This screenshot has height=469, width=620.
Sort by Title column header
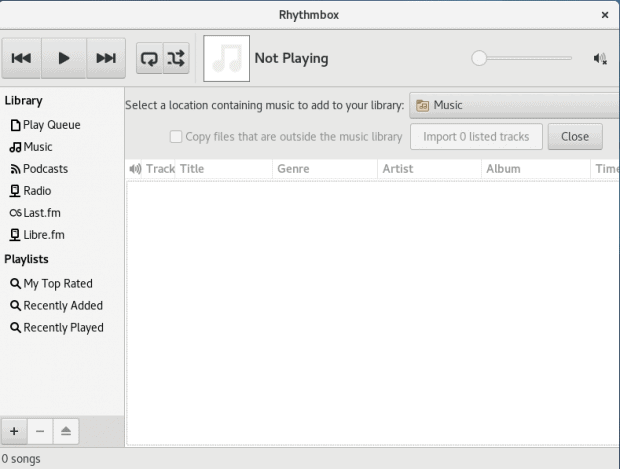[x=223, y=169]
